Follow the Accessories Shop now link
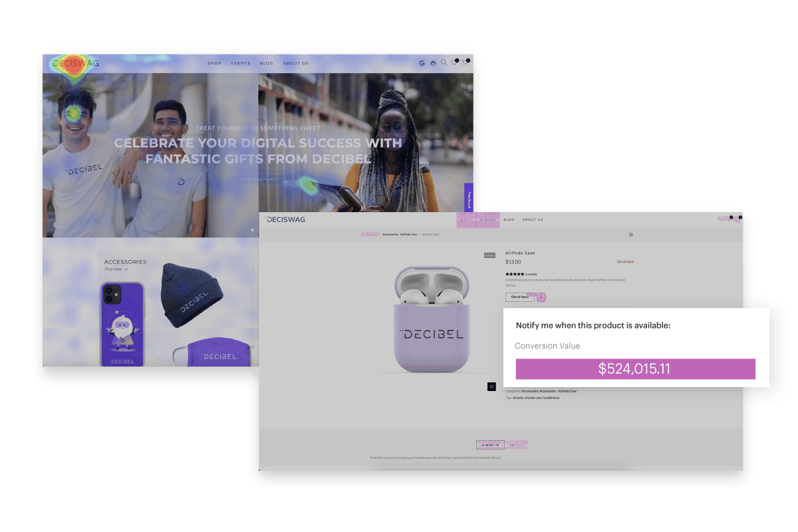 pos(116,269)
